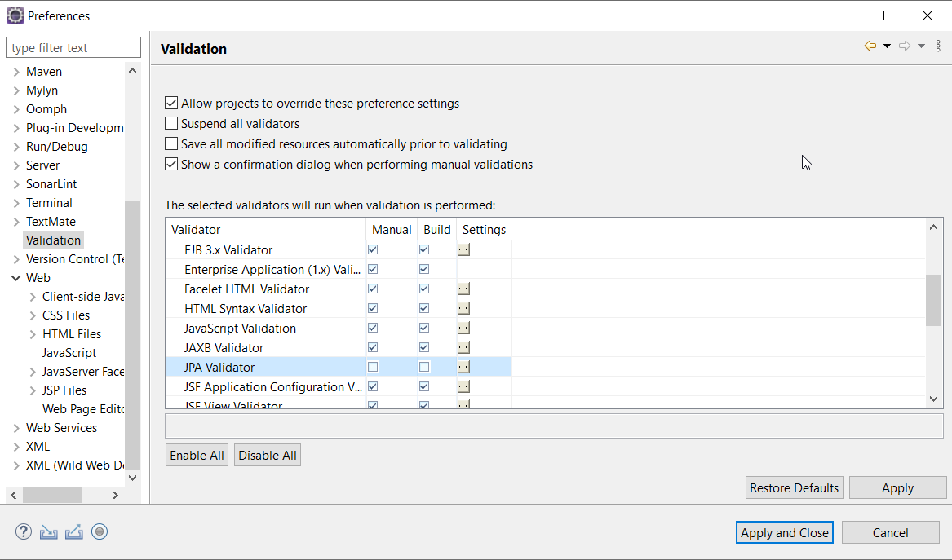Click the type filter text field
The width and height of the screenshot is (952, 560).
(x=73, y=48)
